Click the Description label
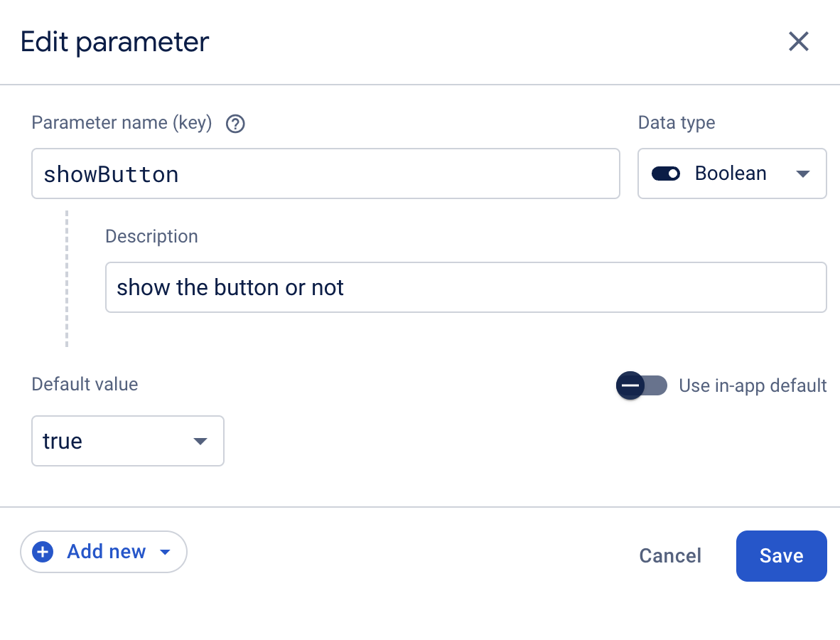The image size is (840, 640). pos(151,236)
